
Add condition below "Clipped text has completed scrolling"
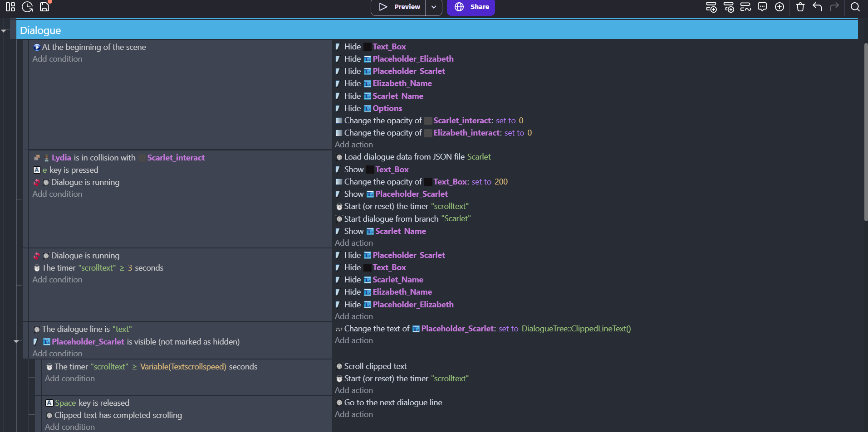[70, 427]
